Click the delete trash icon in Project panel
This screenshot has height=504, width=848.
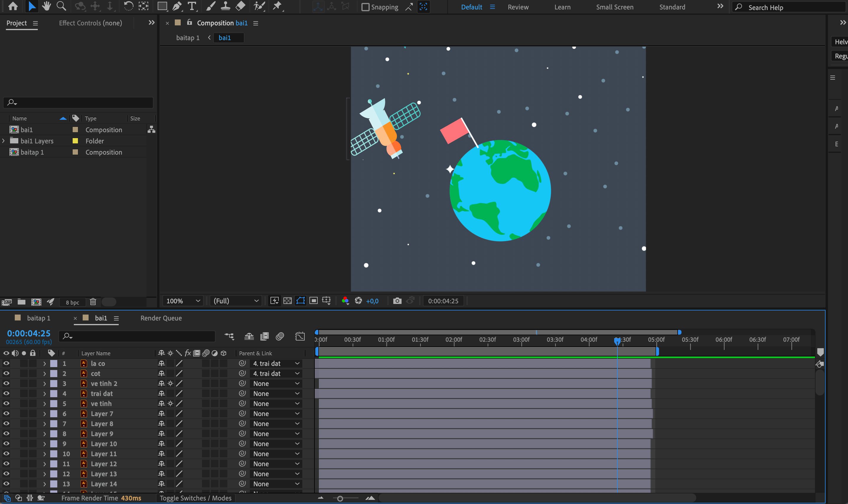coord(93,302)
